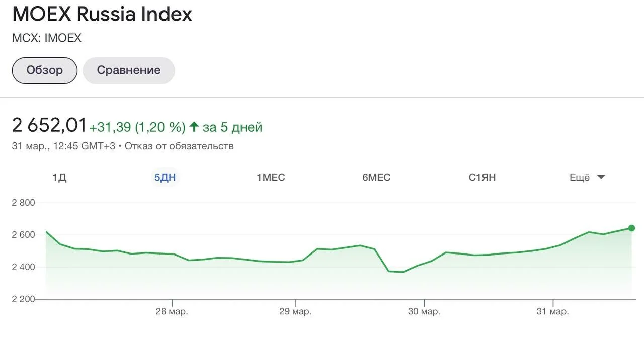Screen dimensions: 644x339
Task: Click the 29 мар. axis label
Action: (x=295, y=312)
